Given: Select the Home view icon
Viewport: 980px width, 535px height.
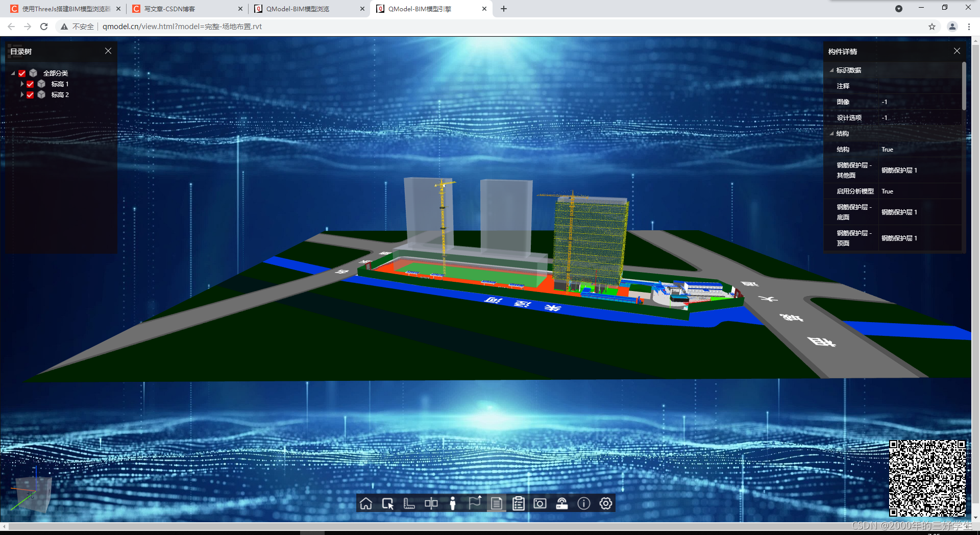Looking at the screenshot, I should click(365, 503).
